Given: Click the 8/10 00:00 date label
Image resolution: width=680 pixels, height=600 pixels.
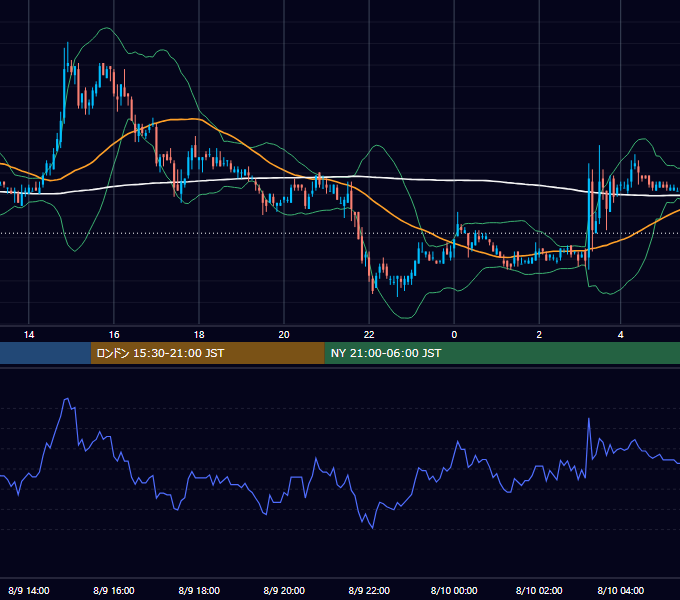Looking at the screenshot, I should tap(454, 590).
